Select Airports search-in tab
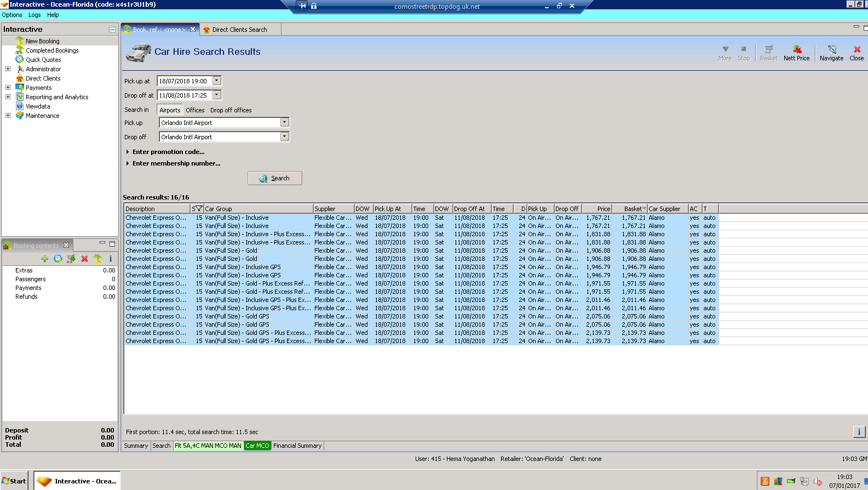The width and height of the screenshot is (868, 490). pyautogui.click(x=170, y=110)
